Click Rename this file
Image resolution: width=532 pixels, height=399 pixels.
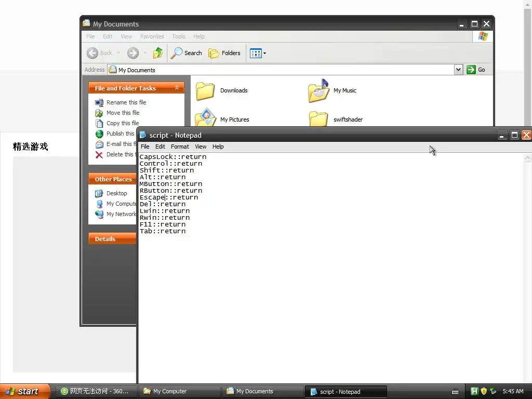point(126,102)
